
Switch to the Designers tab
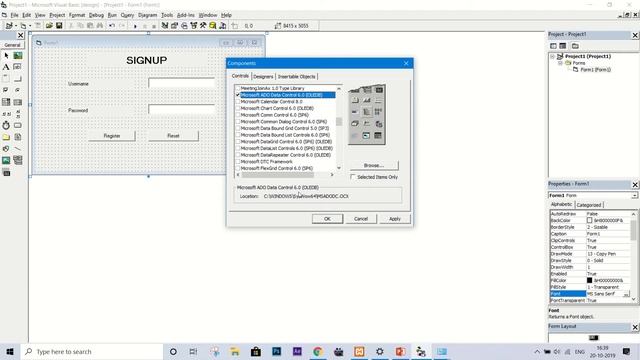pyautogui.click(x=263, y=76)
